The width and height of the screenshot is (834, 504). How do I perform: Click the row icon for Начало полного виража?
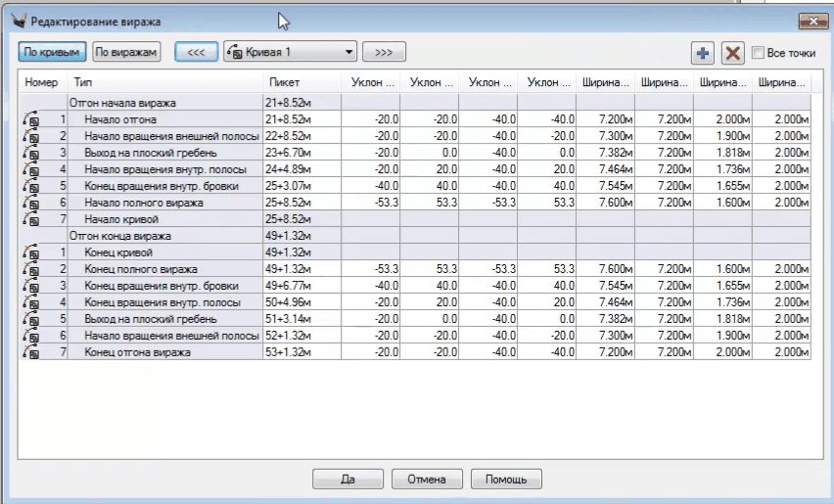point(31,203)
